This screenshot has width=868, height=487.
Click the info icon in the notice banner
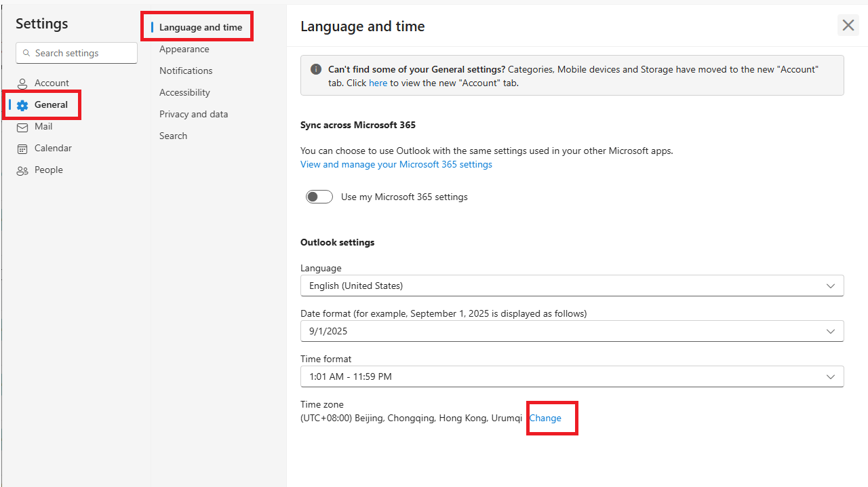[x=315, y=69]
